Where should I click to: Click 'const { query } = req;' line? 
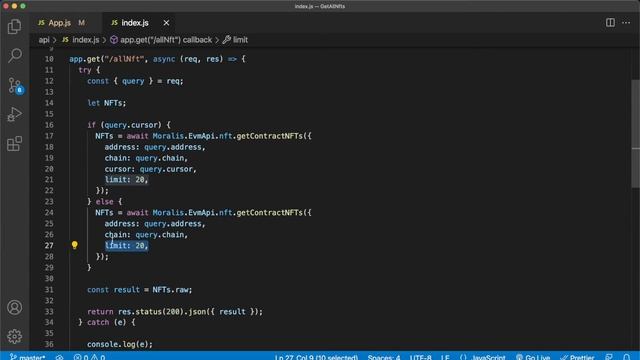point(135,81)
